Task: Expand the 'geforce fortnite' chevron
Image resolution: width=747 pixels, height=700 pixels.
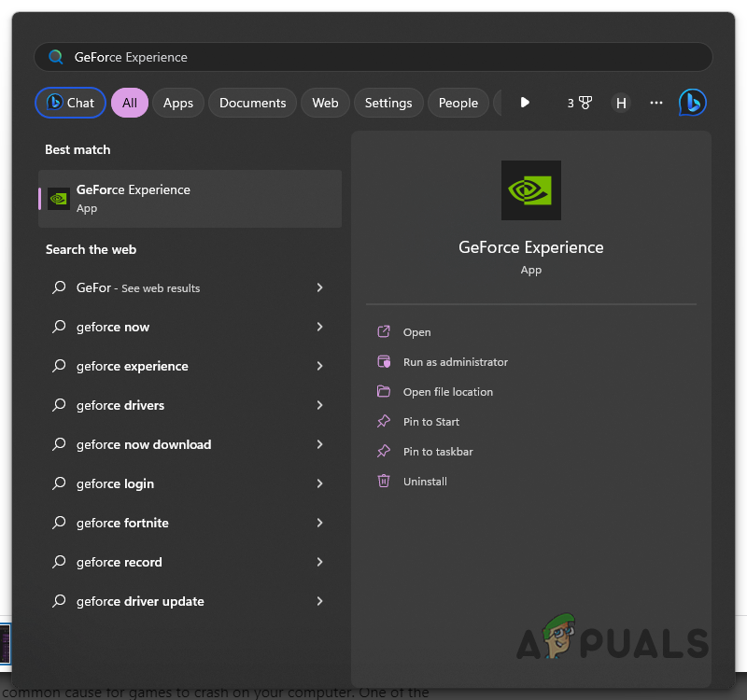Action: pos(319,523)
